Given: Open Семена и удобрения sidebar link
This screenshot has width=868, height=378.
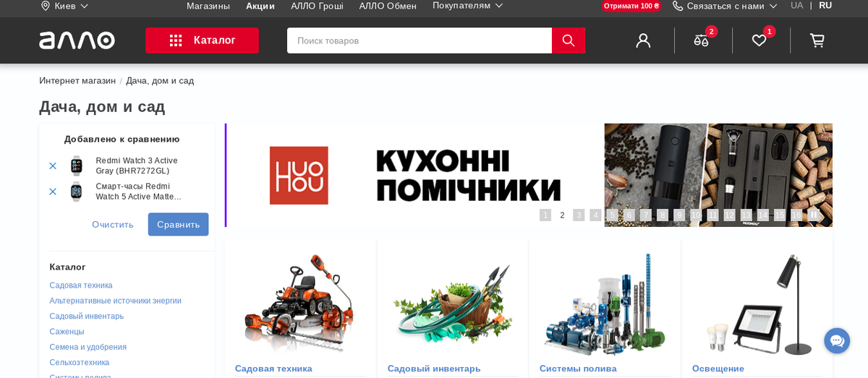Looking at the screenshot, I should coord(88,347).
